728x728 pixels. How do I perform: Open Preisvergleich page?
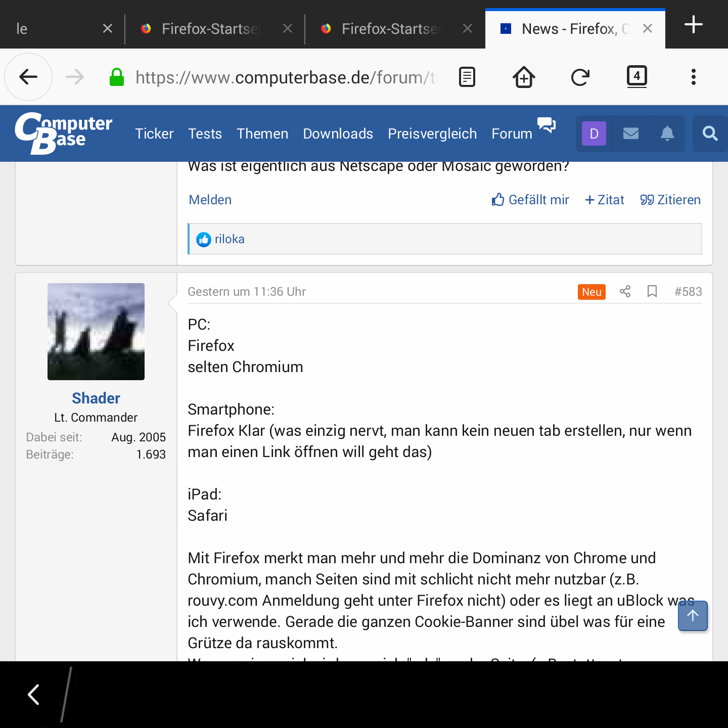(x=432, y=133)
